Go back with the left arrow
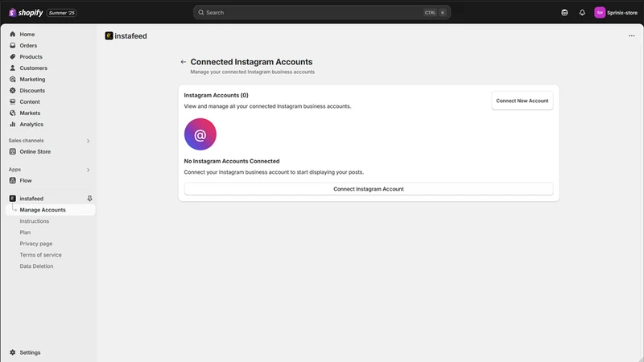 click(x=184, y=62)
